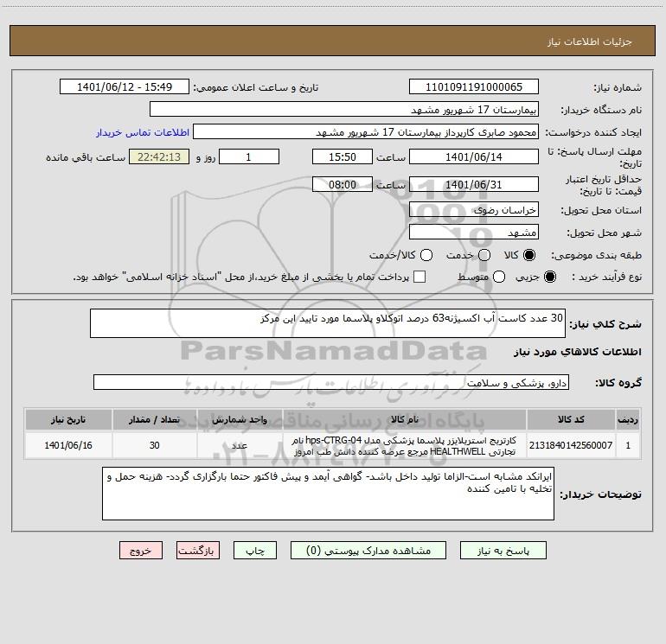Click the response deadline date 1401/06/14
This screenshot has height=644, width=666.
pyautogui.click(x=474, y=156)
